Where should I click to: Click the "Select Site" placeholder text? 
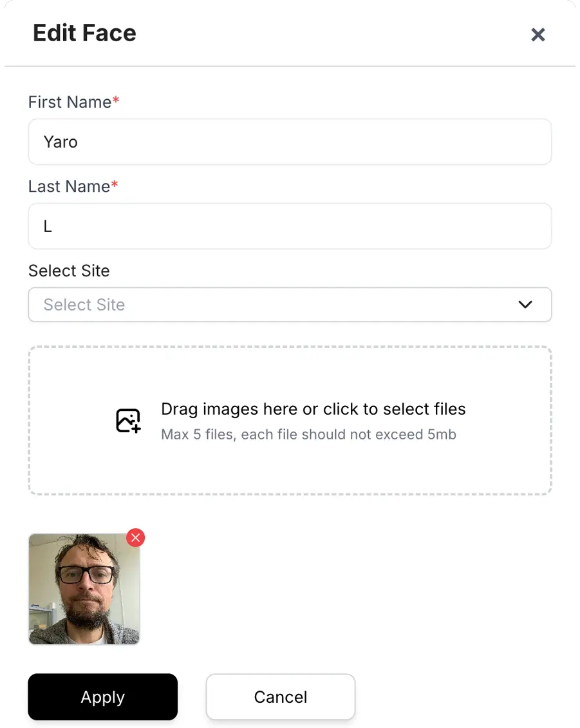[x=84, y=305]
